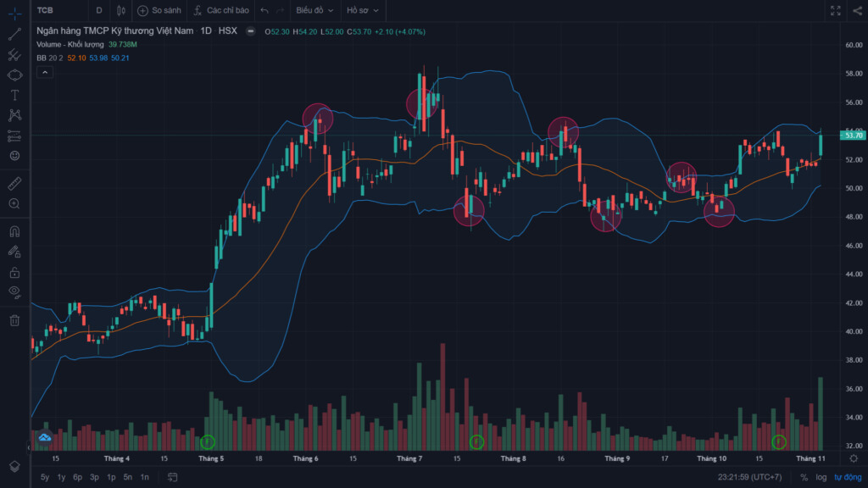Image resolution: width=868 pixels, height=488 pixels.
Task: Select the trend line drawing tool
Action: coord(15,34)
